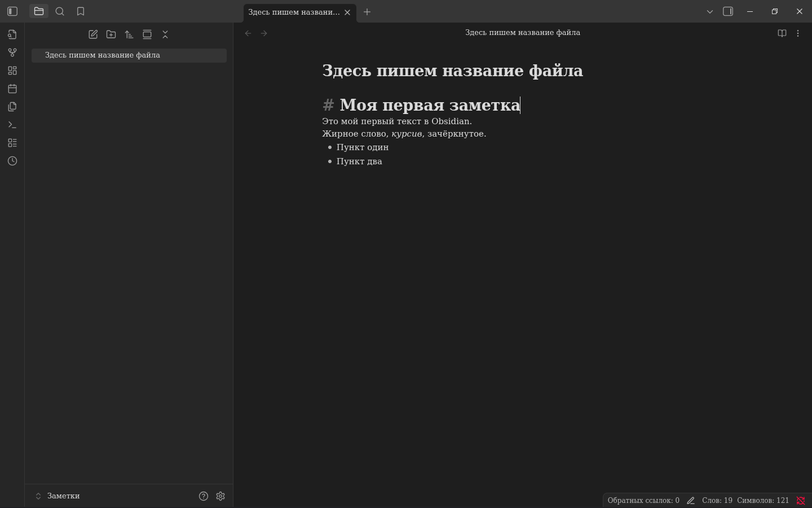
Task: Select the file Здесь пишем название файла
Action: [x=103, y=55]
